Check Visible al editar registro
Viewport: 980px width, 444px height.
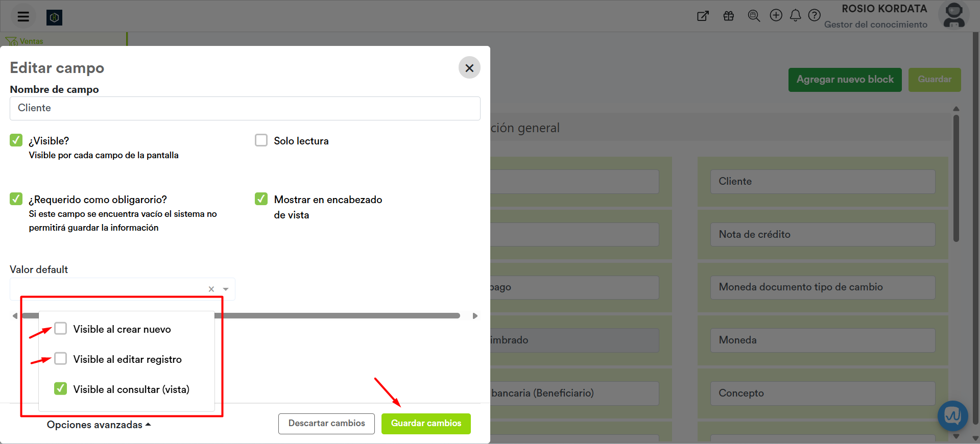click(61, 359)
